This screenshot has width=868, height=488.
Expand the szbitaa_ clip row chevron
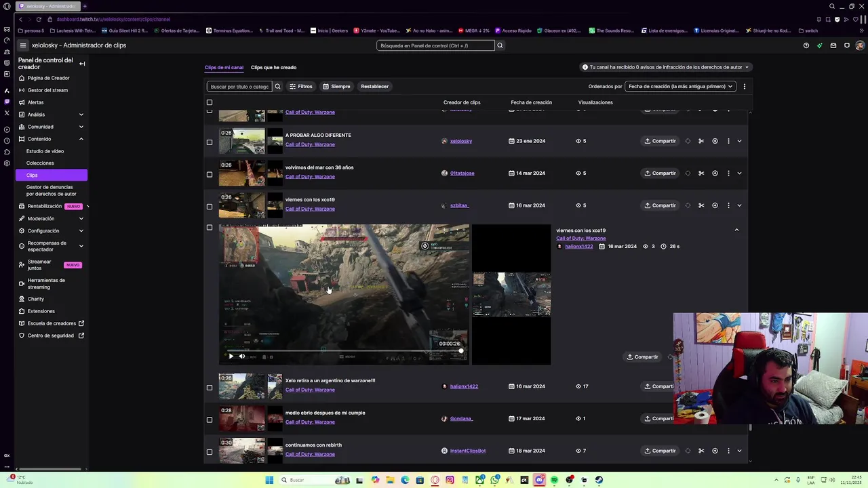click(739, 205)
